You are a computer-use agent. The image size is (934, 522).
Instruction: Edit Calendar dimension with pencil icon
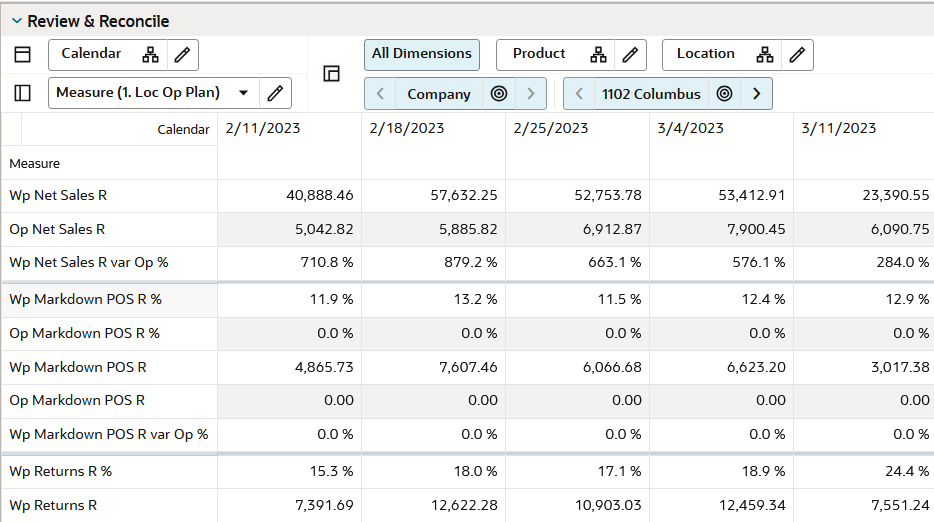click(x=182, y=55)
